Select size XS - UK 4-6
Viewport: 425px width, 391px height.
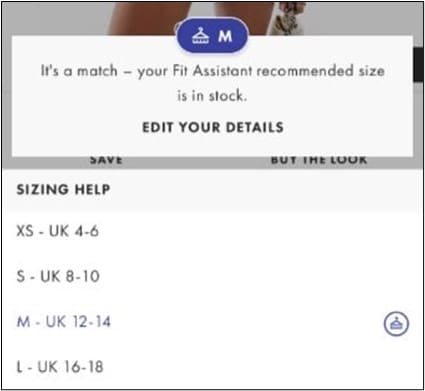(x=212, y=231)
